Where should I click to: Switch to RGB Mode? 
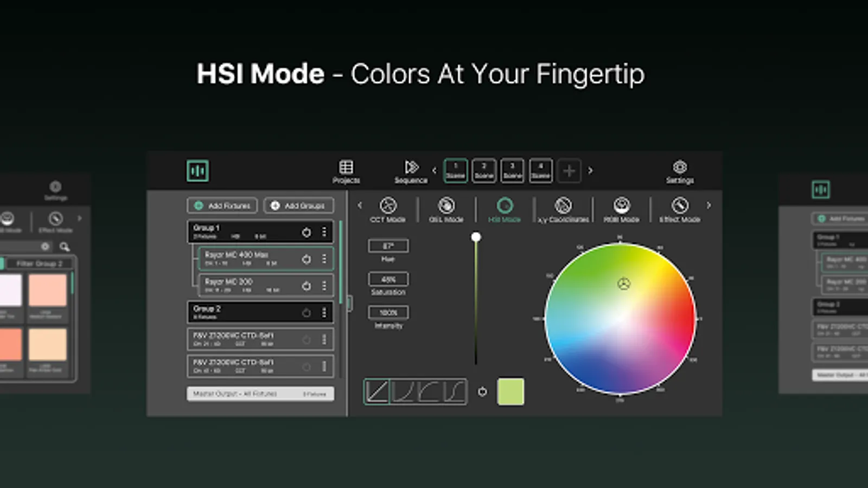coord(622,210)
